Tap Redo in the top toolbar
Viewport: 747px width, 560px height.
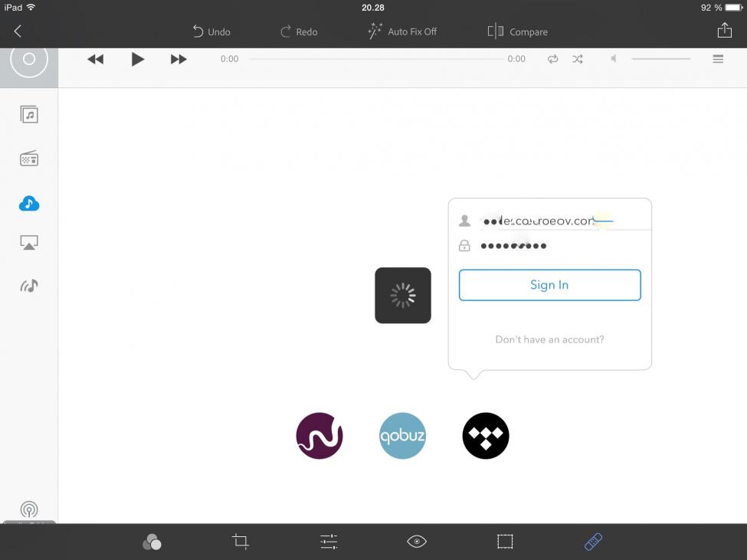[299, 31]
